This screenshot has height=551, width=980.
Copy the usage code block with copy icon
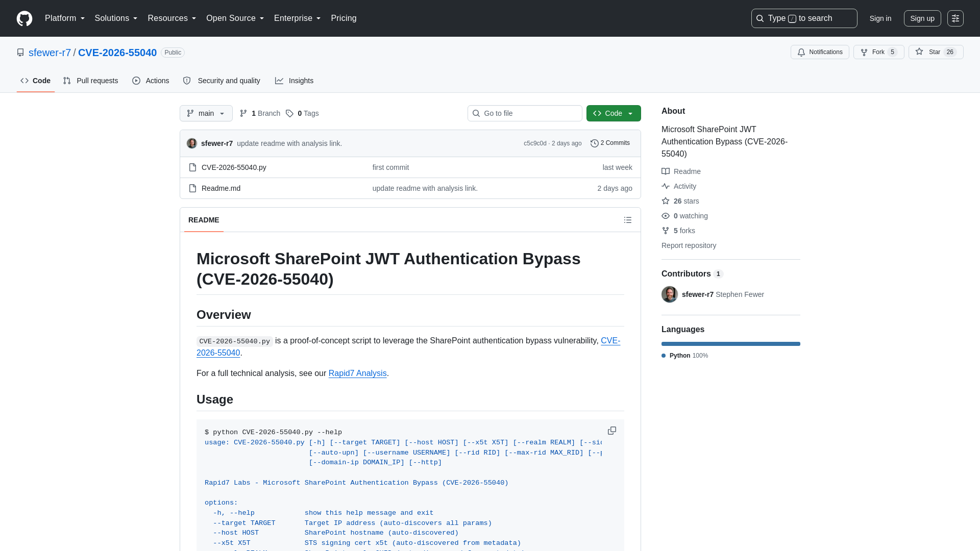pos(612,431)
